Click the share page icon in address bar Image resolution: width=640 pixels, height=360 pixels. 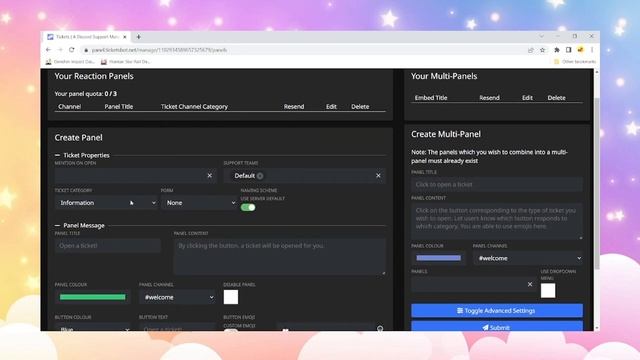click(531, 50)
